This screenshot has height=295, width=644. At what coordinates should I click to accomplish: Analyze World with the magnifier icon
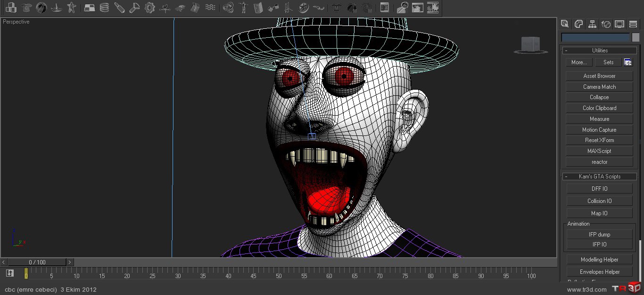(402, 8)
